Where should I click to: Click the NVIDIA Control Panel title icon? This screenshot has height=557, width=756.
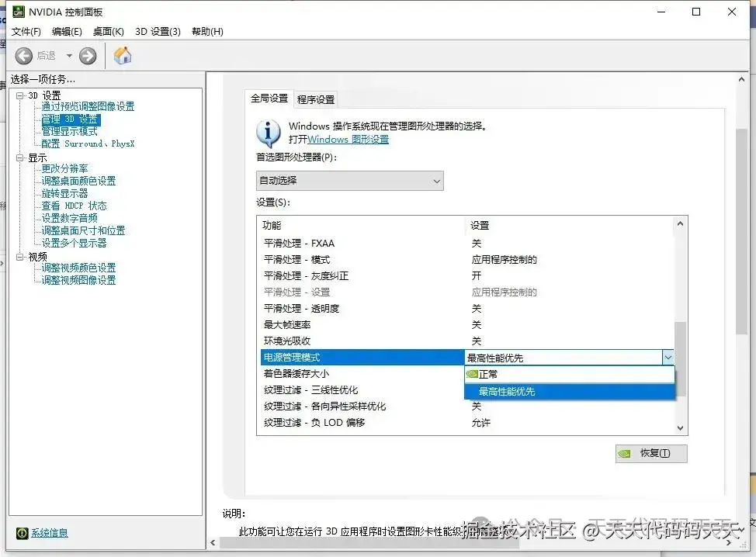click(x=19, y=12)
